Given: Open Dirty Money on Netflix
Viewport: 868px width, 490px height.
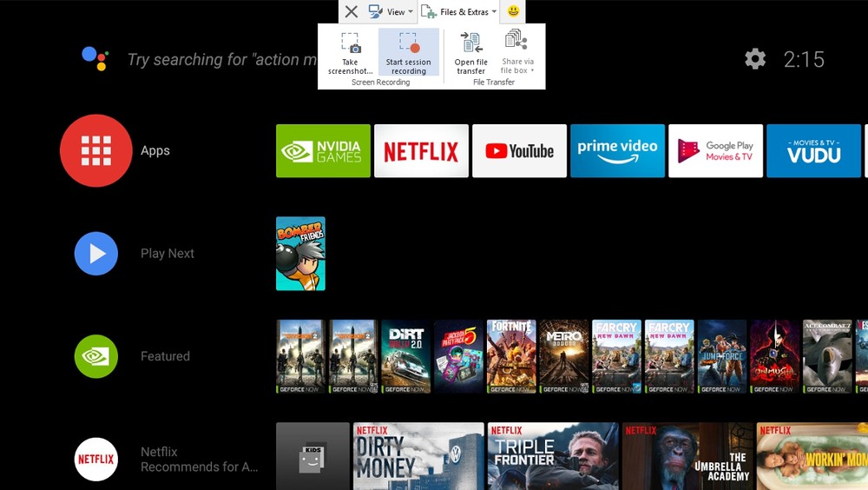Looking at the screenshot, I should point(418,456).
